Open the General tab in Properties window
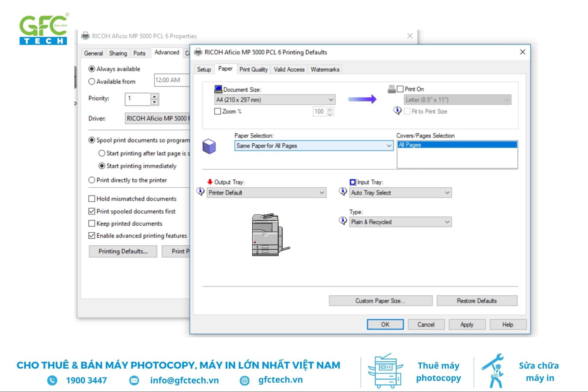The image size is (588, 392). [93, 53]
